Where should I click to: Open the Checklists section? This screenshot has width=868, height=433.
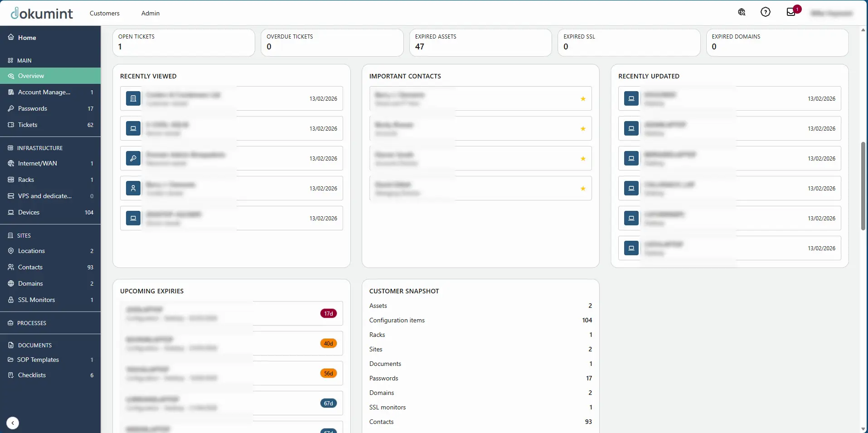point(32,375)
